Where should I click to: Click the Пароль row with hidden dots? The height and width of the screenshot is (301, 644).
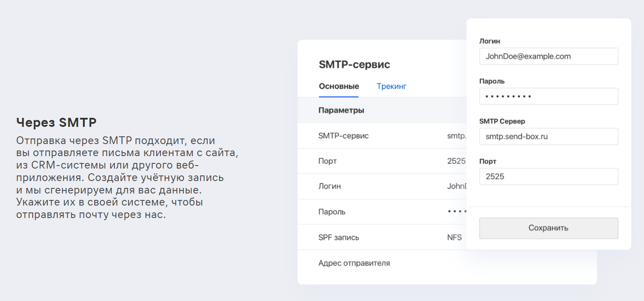tap(383, 212)
